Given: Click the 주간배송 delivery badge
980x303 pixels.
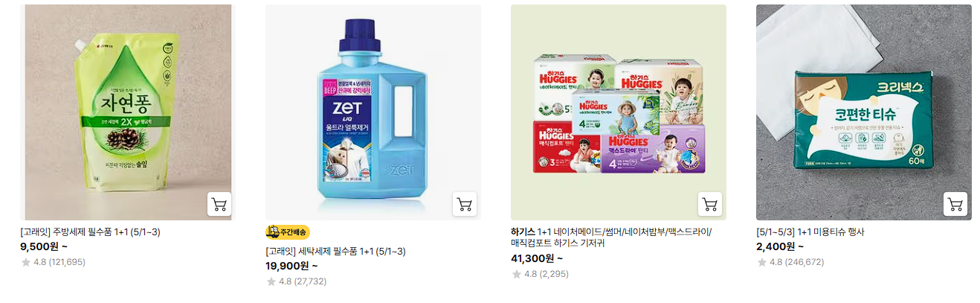Looking at the screenshot, I should tap(288, 232).
